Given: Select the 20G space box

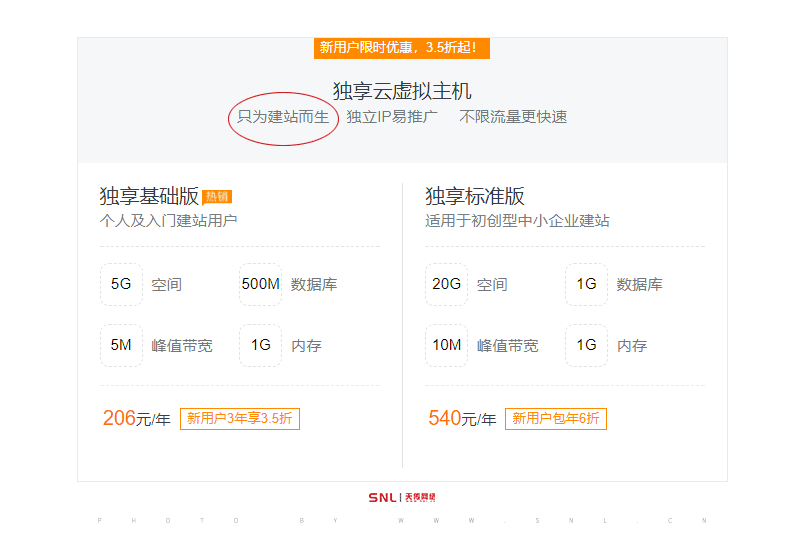Looking at the screenshot, I should pos(446,284).
